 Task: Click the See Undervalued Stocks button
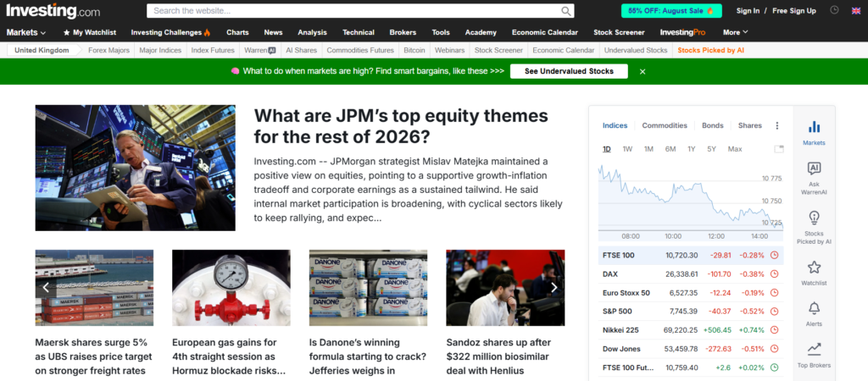pos(569,71)
